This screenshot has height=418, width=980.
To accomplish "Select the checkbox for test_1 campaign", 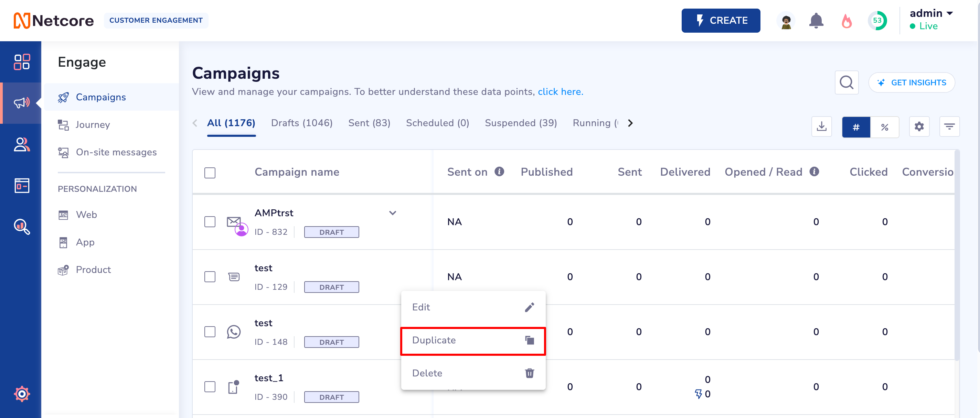I will click(x=210, y=386).
